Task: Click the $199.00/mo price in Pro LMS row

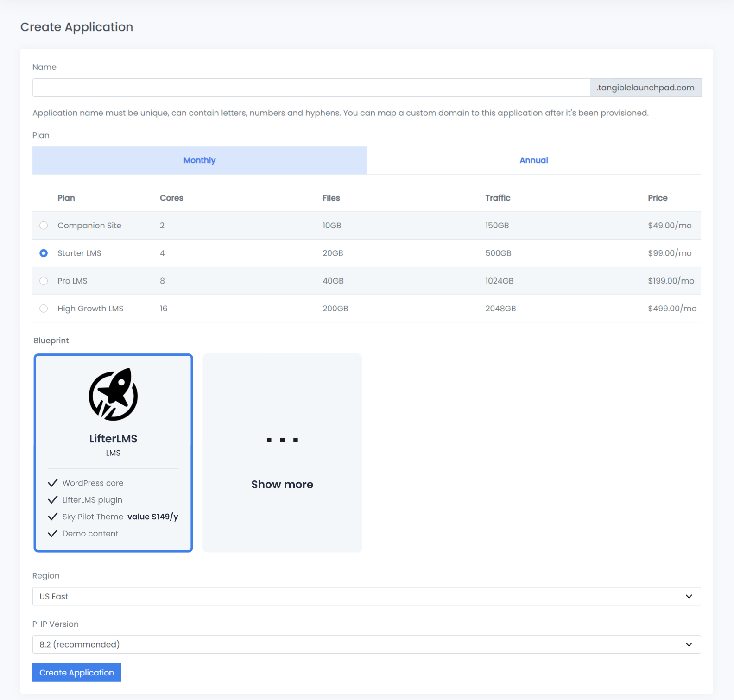Action: (671, 281)
